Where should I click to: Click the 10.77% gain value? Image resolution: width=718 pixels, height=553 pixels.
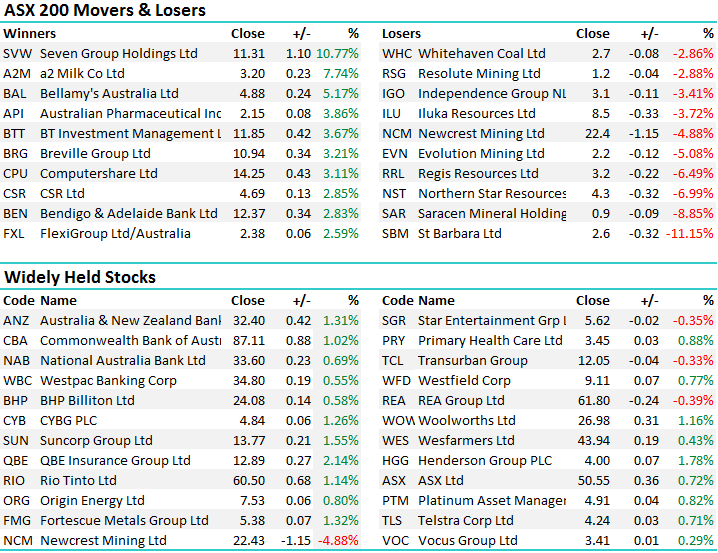[x=336, y=53]
